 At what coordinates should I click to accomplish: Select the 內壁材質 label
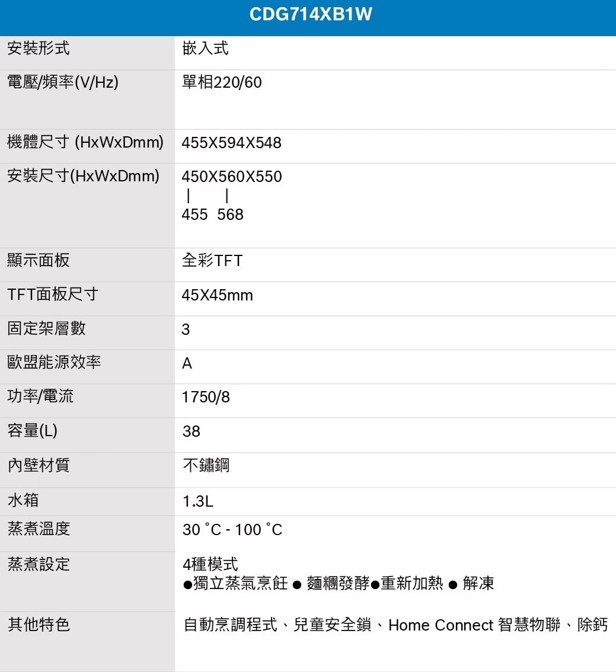coord(39,465)
